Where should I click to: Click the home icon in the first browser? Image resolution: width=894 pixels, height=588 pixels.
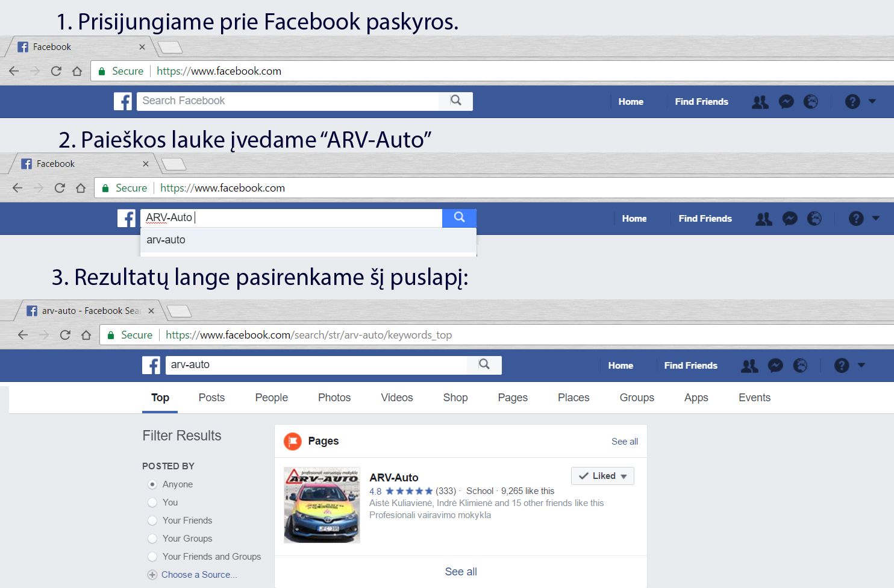coord(77,71)
